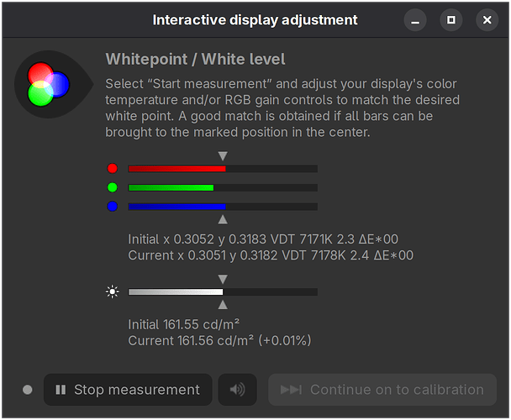This screenshot has width=511, height=420.
Task: Click the blue gain level bar
Action: 223,207
